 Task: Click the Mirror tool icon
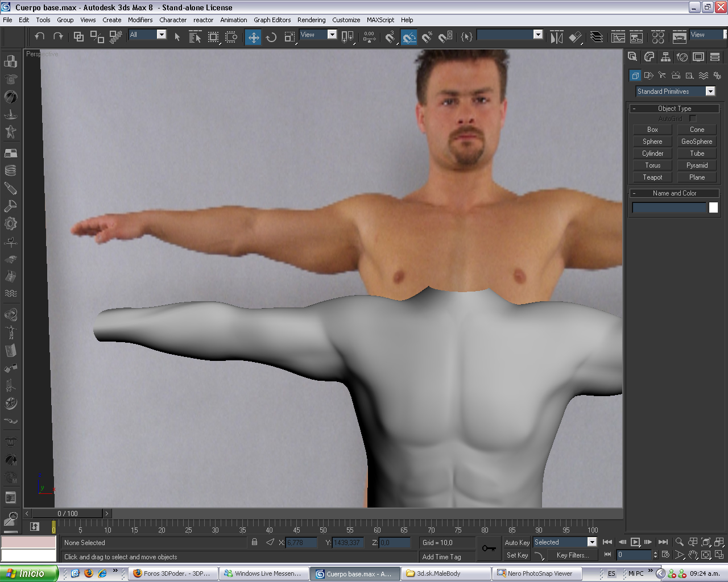556,38
